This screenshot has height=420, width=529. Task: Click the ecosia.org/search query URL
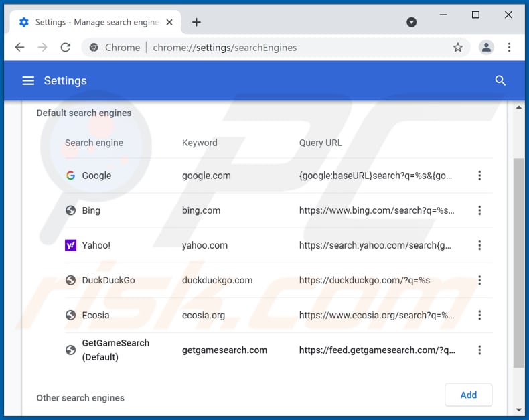376,315
